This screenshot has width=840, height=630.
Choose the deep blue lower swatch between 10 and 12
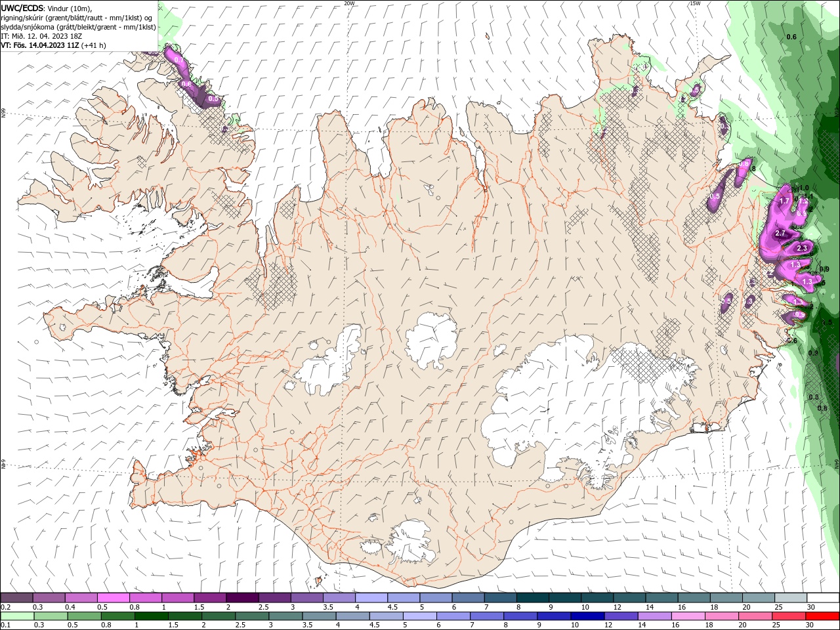[x=587, y=616]
